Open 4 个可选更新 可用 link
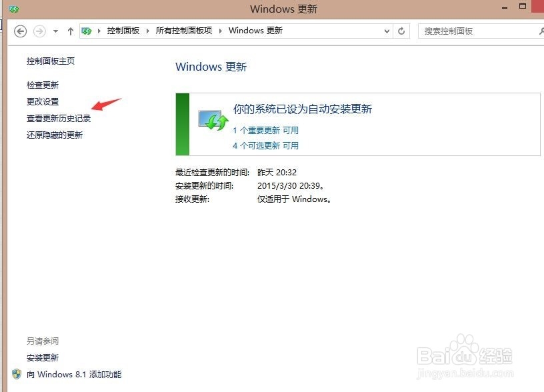The width and height of the screenshot is (544, 392). 266,146
